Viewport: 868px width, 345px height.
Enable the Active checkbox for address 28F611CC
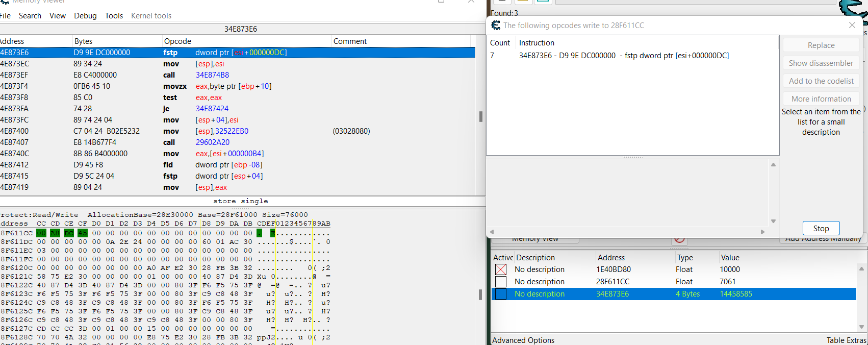point(501,282)
